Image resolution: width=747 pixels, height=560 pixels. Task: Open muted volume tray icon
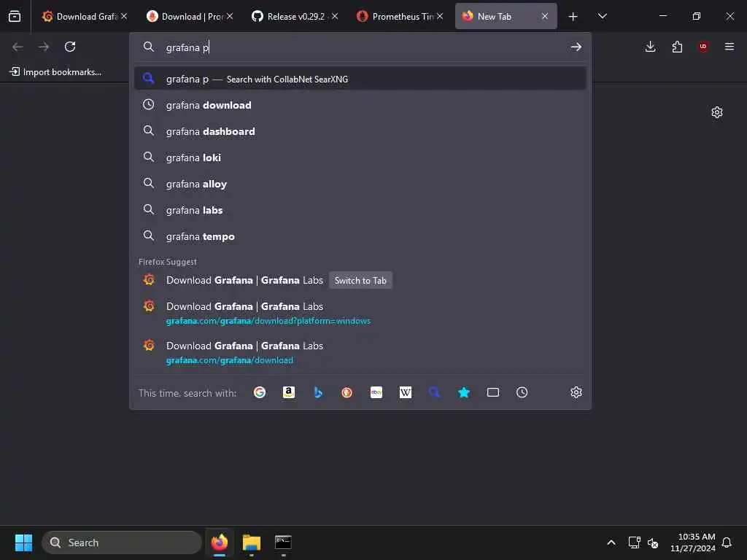click(653, 542)
